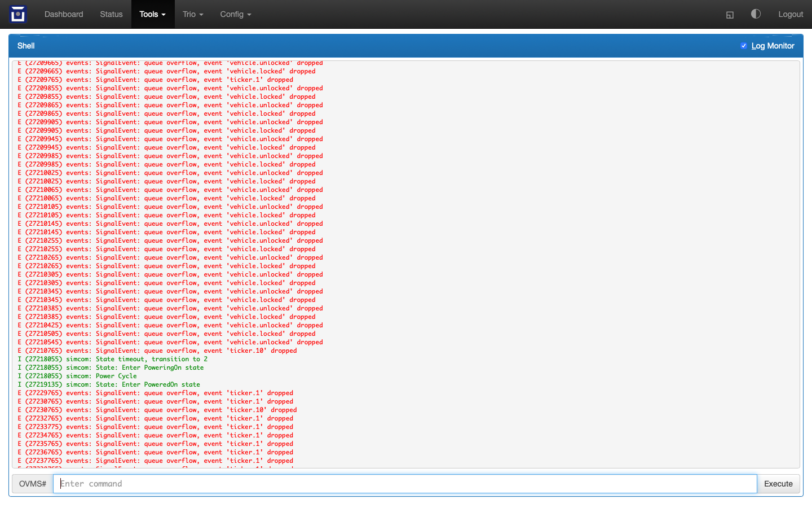Open the Status page
This screenshot has height=508, width=812.
pyautogui.click(x=111, y=14)
